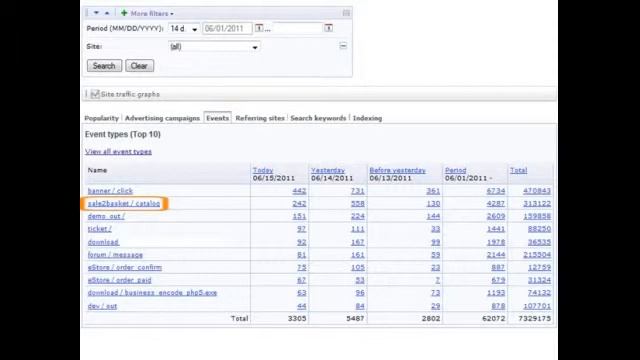The height and width of the screenshot is (360, 640).
Task: Click period value 887 for order_confirm
Action: click(x=498, y=267)
